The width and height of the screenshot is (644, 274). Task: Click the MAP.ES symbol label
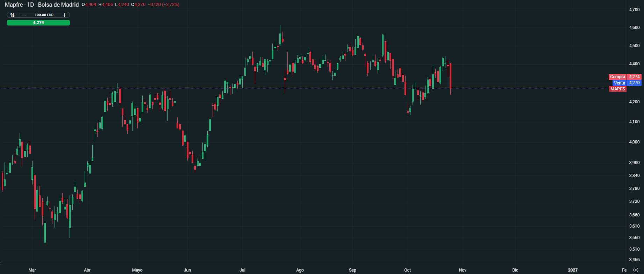(x=618, y=89)
